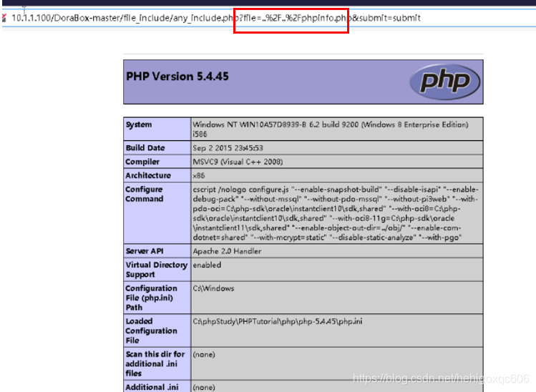Select the 'enabled' value
The width and height of the screenshot is (536, 392).
tap(207, 265)
